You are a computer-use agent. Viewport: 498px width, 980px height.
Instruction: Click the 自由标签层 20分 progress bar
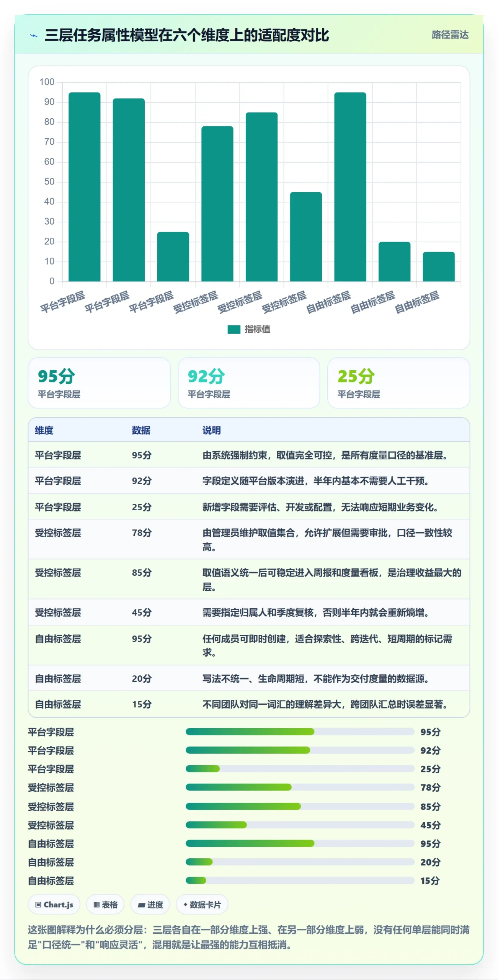click(300, 862)
